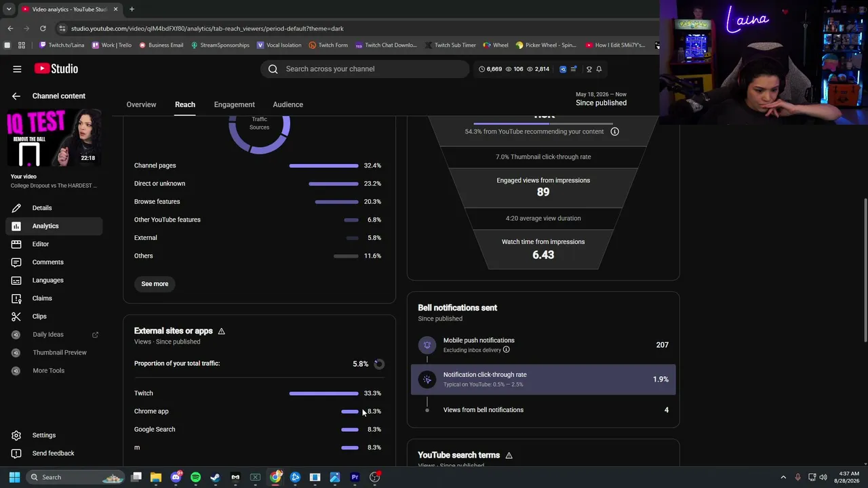
Task: Open the Since published date range selector
Action: [601, 100]
